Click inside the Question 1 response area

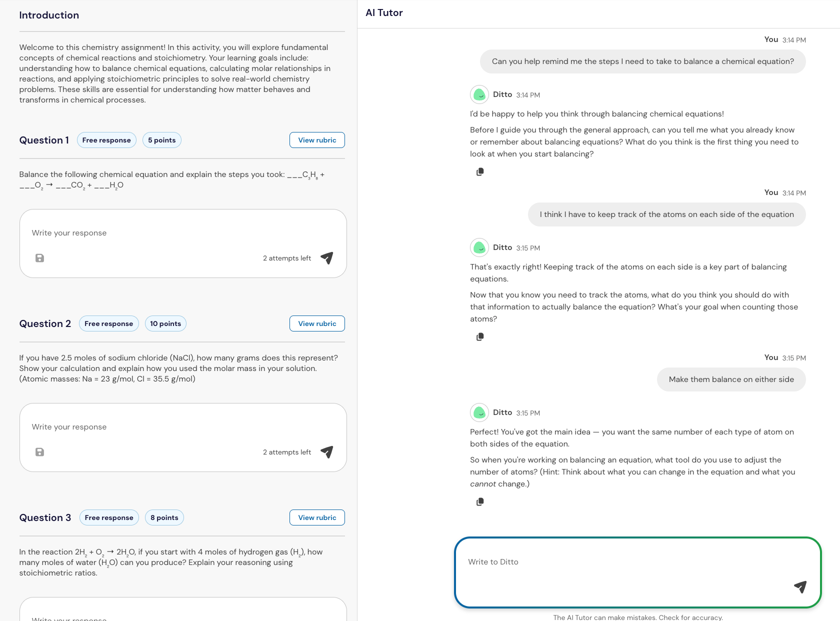[x=182, y=232]
